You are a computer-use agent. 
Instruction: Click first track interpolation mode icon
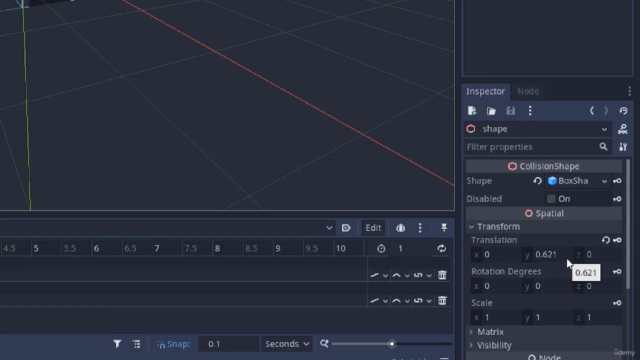click(396, 276)
